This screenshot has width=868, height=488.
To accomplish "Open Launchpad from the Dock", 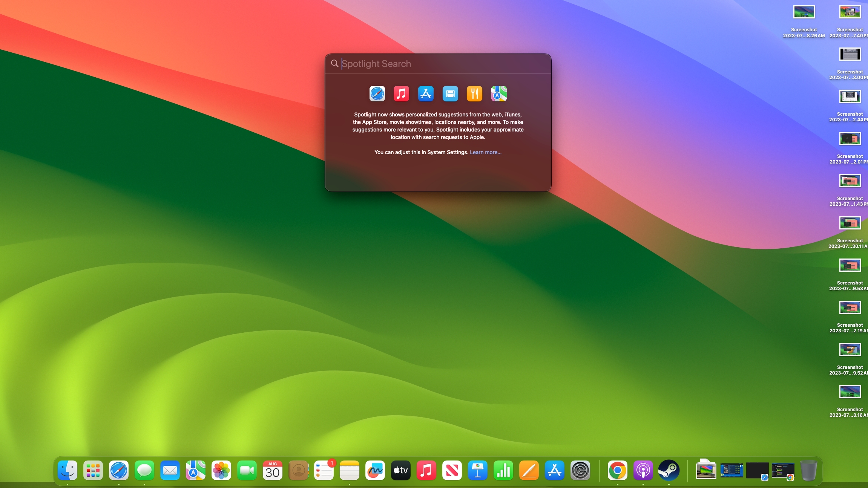I will 93,470.
